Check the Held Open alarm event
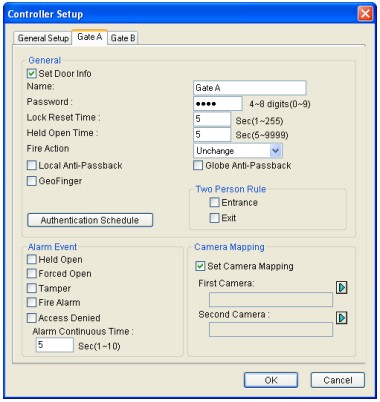The width and height of the screenshot is (380, 402). click(x=32, y=259)
